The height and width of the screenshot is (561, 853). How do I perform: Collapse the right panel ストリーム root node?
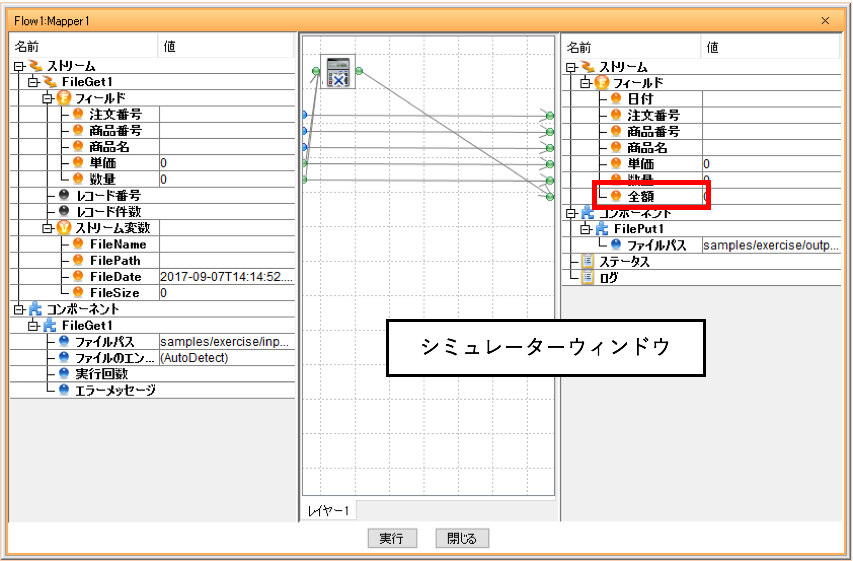point(571,67)
